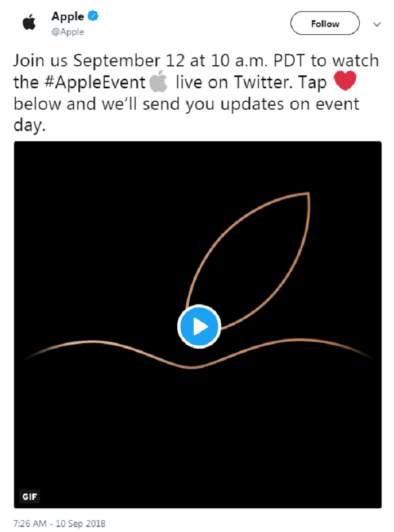This screenshot has height=532, width=394.
Task: Open the tweet options chevron
Action: (x=377, y=24)
